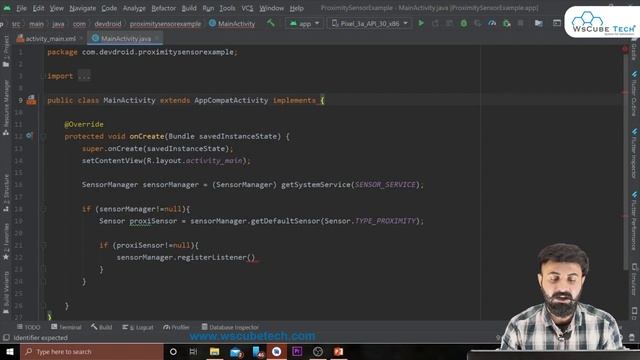Expand the folded import block

click(x=84, y=76)
